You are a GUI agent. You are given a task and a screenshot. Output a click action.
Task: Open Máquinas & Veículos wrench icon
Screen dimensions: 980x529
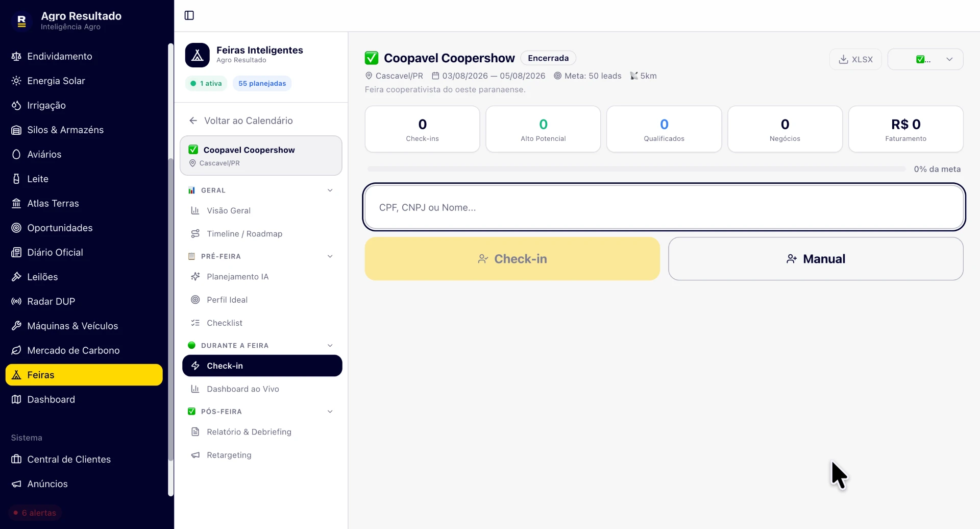pyautogui.click(x=16, y=326)
